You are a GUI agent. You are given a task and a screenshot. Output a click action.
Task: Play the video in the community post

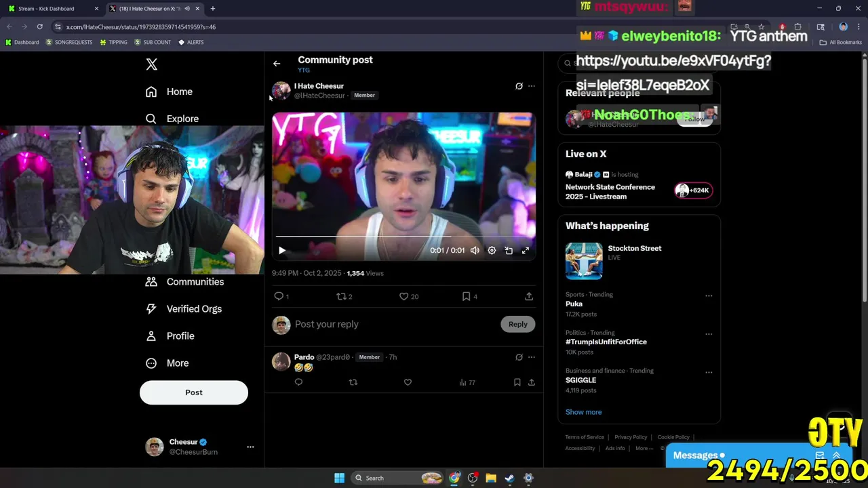click(282, 251)
